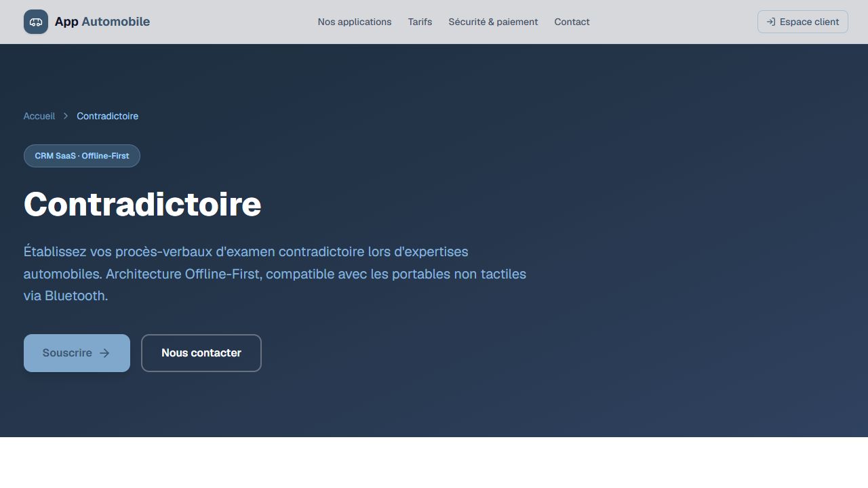Click the Nous contacter button

pyautogui.click(x=201, y=353)
